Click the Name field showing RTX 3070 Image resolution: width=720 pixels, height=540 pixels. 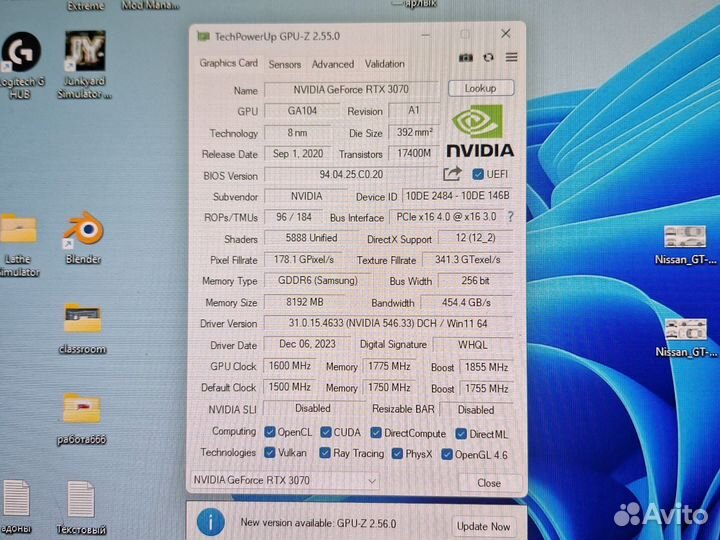351,89
